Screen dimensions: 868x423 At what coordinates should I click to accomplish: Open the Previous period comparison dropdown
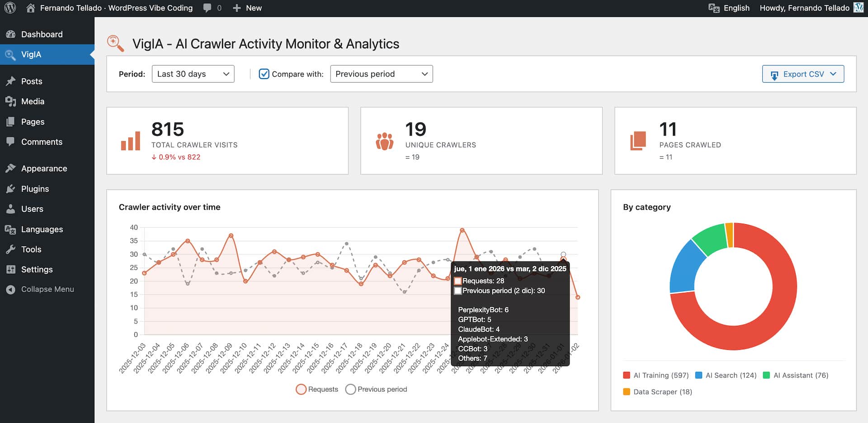(x=381, y=74)
